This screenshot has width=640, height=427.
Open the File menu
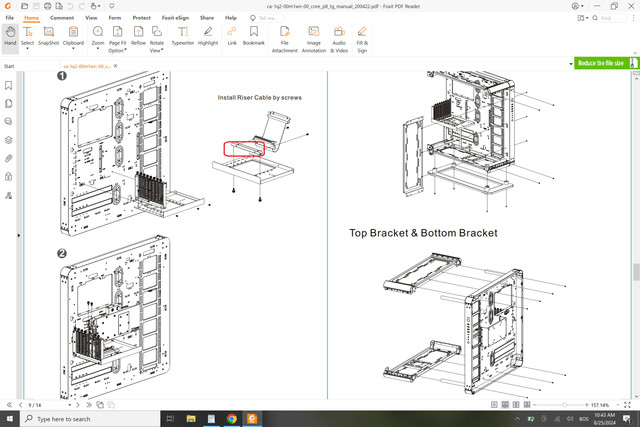click(9, 18)
